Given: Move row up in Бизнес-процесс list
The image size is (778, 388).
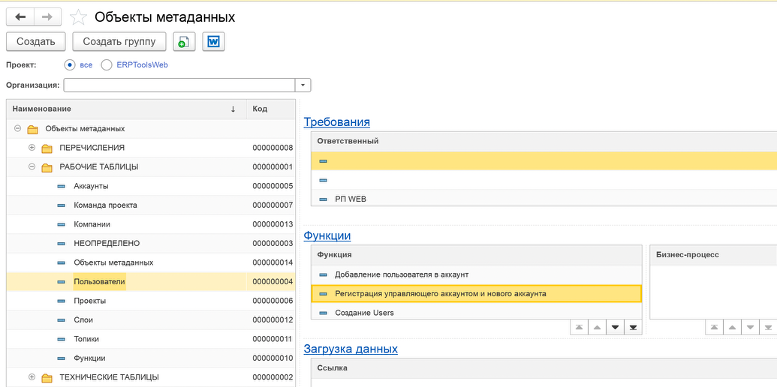Looking at the screenshot, I should click(732, 327).
